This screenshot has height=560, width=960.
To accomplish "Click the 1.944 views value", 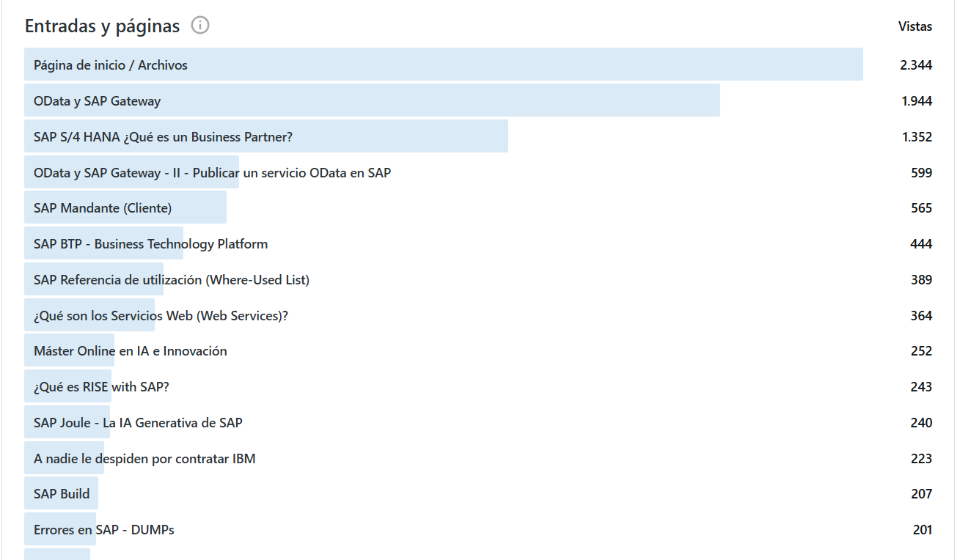I will pos(917,101).
